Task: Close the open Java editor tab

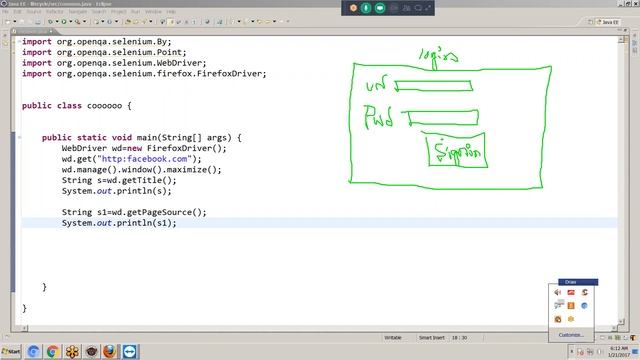Action: (51, 31)
